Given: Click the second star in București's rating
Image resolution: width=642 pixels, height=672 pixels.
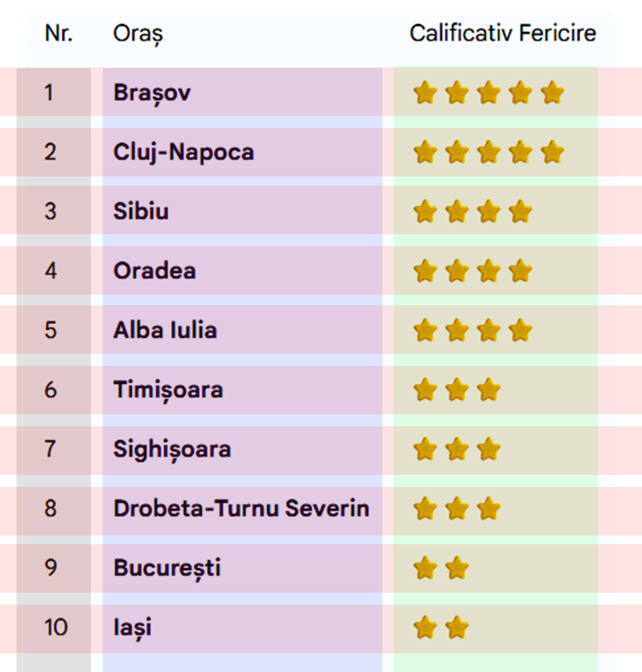Looking at the screenshot, I should 457,568.
